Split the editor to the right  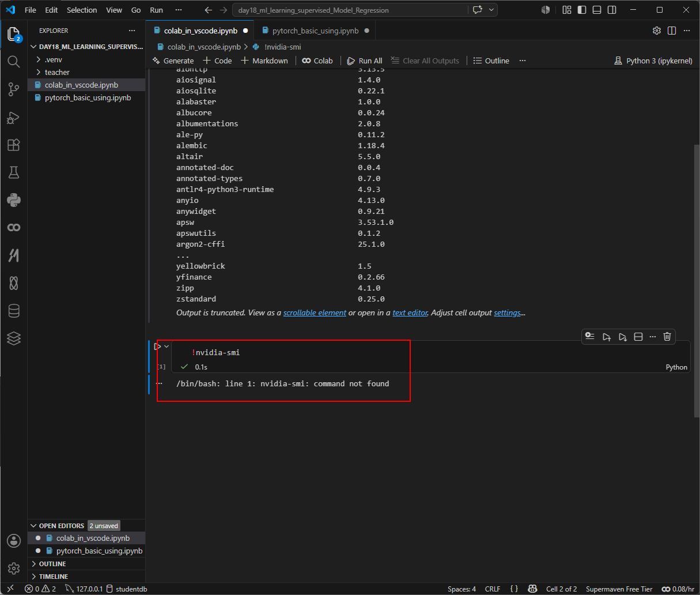672,31
